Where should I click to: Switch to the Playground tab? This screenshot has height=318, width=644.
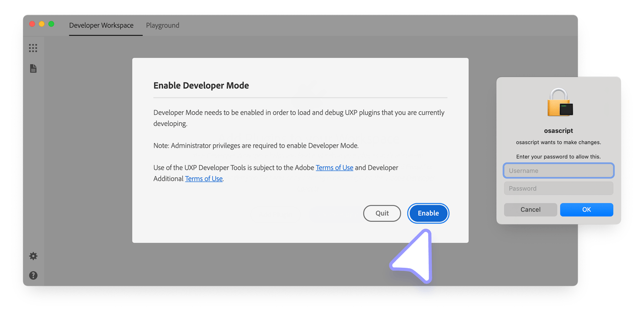click(162, 25)
